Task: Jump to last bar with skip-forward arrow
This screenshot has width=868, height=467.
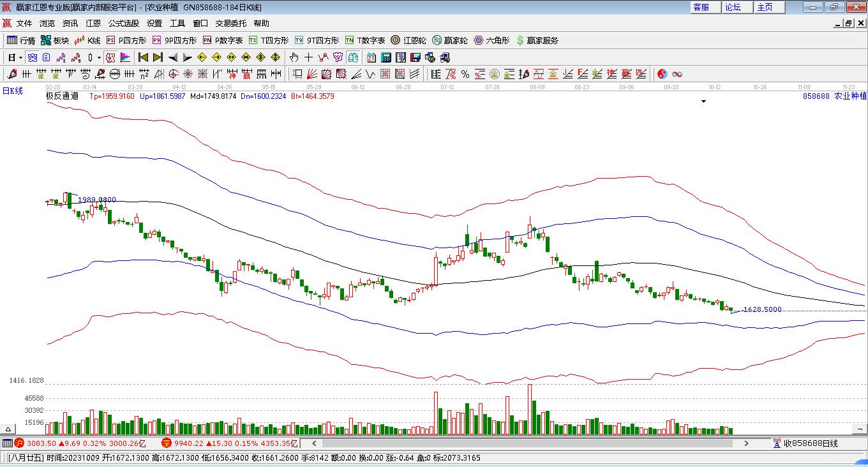Action: pos(158,57)
